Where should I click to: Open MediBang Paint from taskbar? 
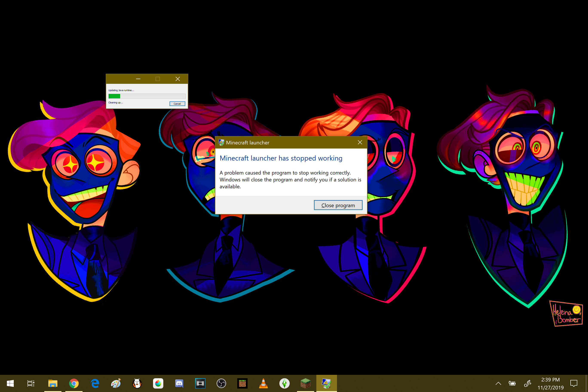tap(158, 383)
